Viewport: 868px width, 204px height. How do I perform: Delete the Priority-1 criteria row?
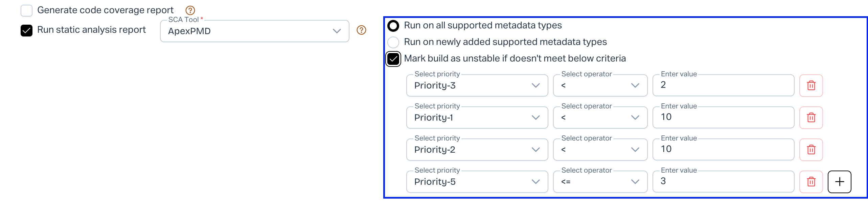tap(811, 118)
